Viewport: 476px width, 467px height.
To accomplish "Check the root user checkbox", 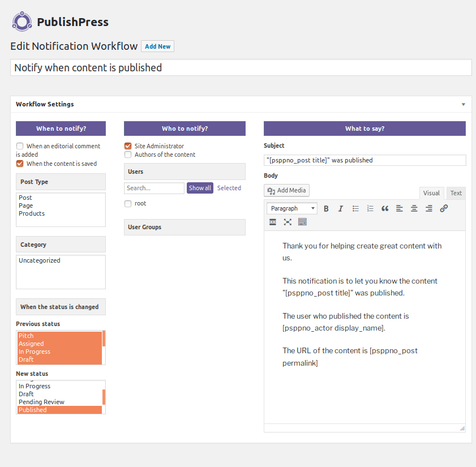I will 128,204.
